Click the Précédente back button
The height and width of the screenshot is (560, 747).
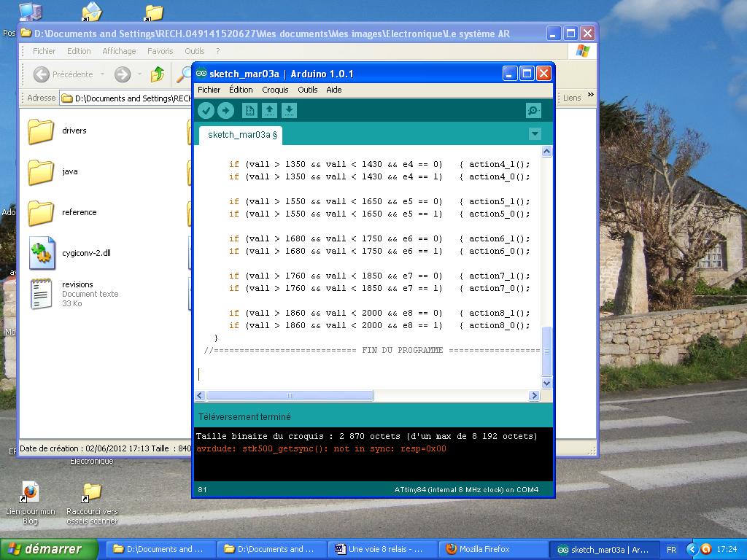point(64,74)
